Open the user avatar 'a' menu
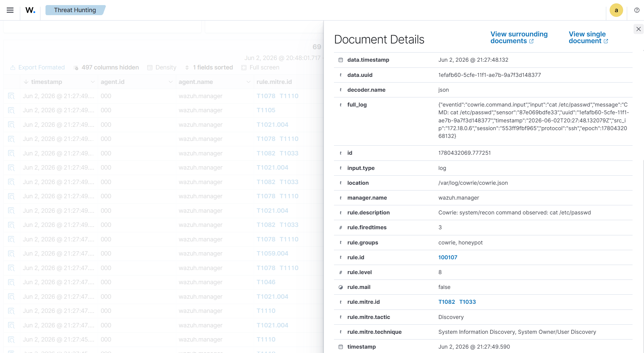The image size is (644, 353). (x=616, y=10)
